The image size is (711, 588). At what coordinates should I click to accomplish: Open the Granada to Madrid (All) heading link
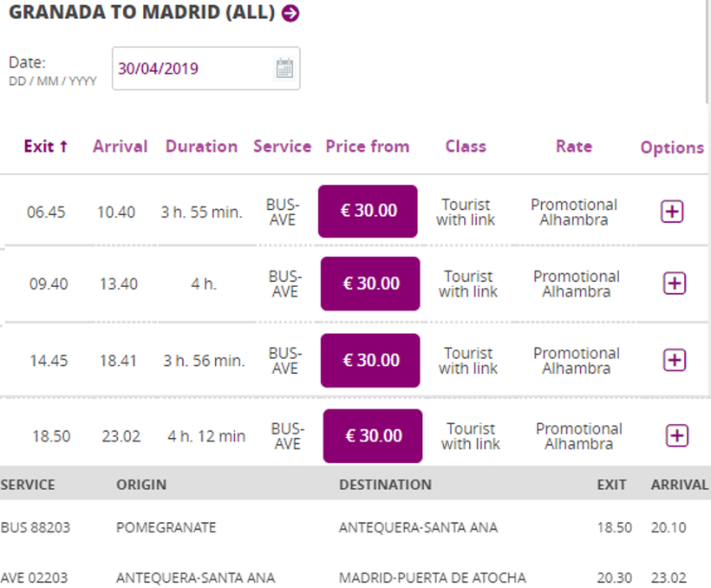141,13
